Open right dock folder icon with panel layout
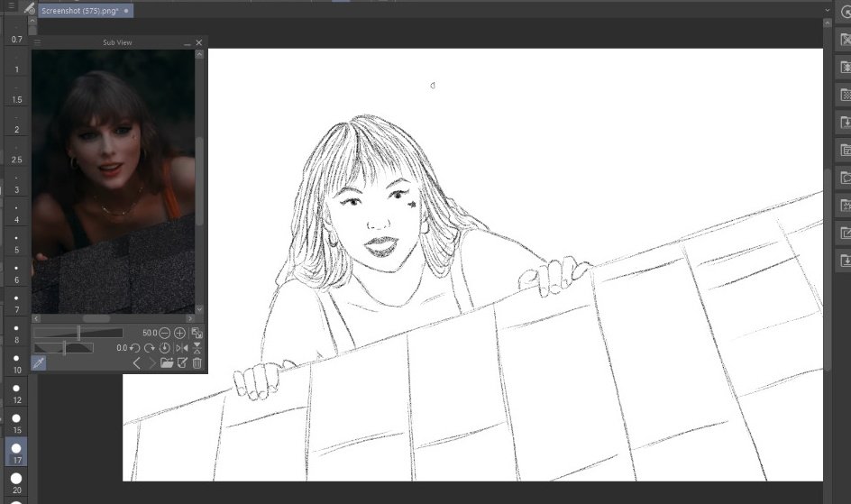The image size is (851, 504). click(x=845, y=150)
